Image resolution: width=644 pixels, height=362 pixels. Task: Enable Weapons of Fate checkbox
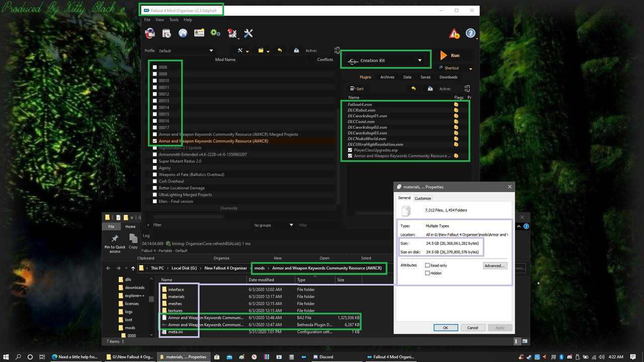[x=155, y=174]
